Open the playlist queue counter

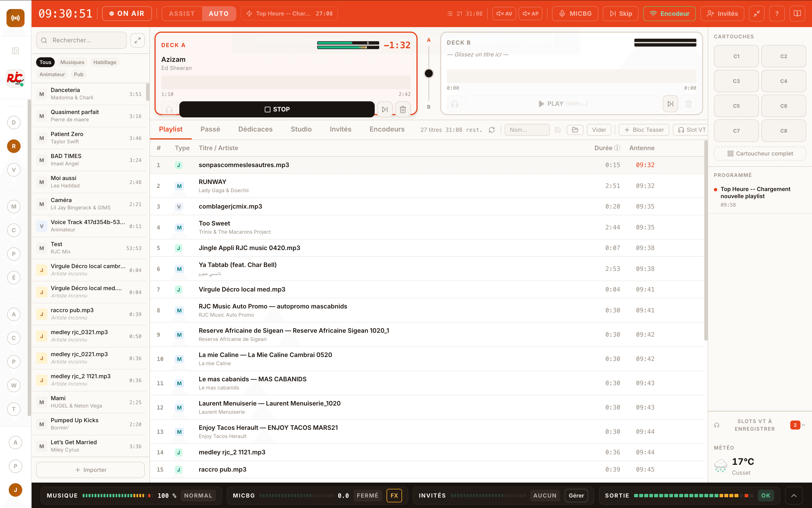tap(465, 14)
